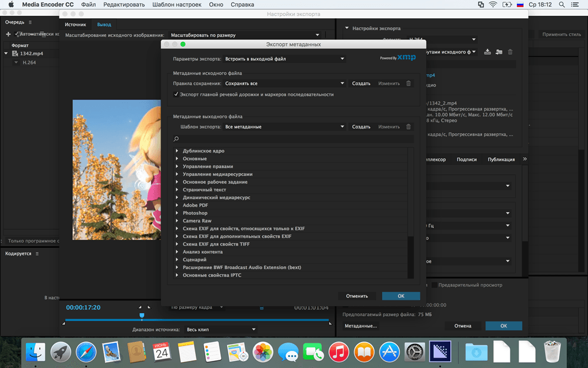Open the Encoding panel menu icon
588x368 pixels.
tap(37, 253)
